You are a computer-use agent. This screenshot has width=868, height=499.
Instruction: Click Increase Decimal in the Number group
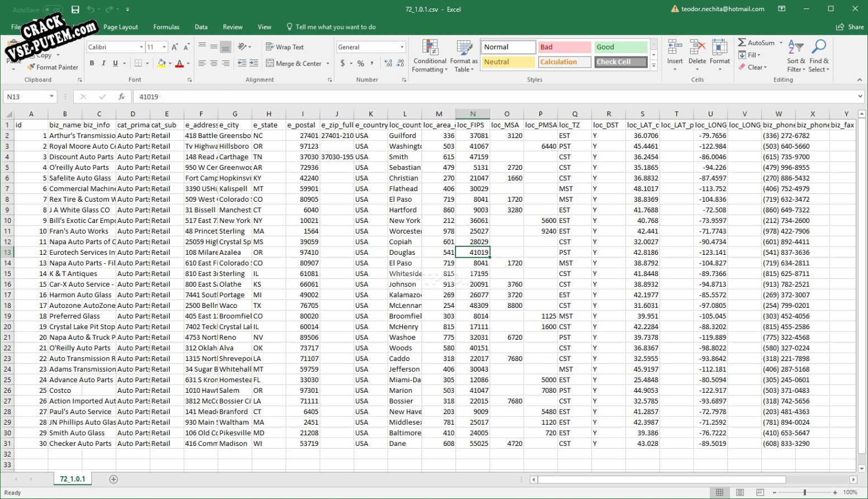point(387,63)
